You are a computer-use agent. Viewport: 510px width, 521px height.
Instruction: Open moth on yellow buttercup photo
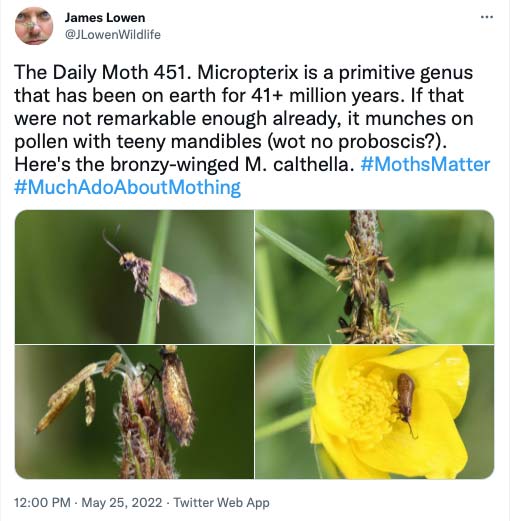(375, 412)
